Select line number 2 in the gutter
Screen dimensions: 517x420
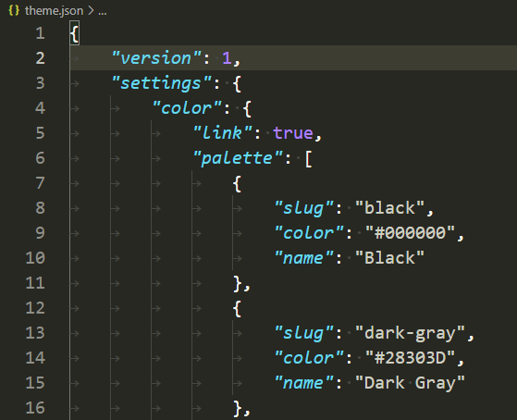(40, 58)
